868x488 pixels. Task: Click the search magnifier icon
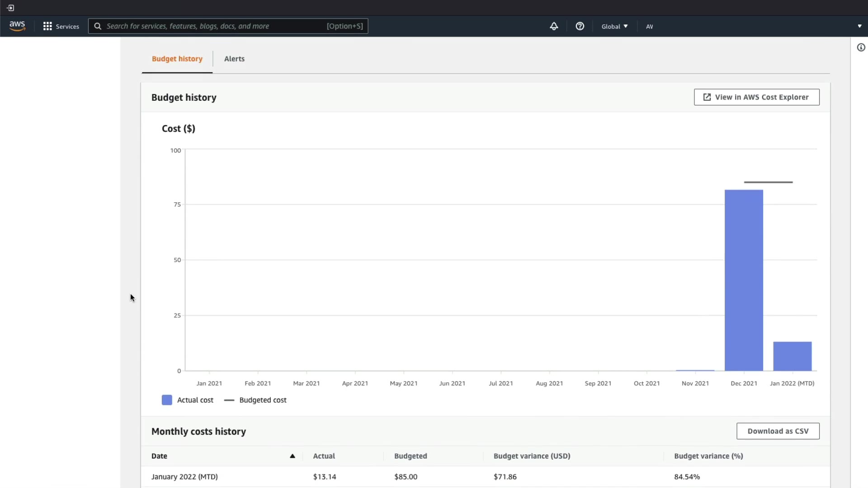pos(98,26)
